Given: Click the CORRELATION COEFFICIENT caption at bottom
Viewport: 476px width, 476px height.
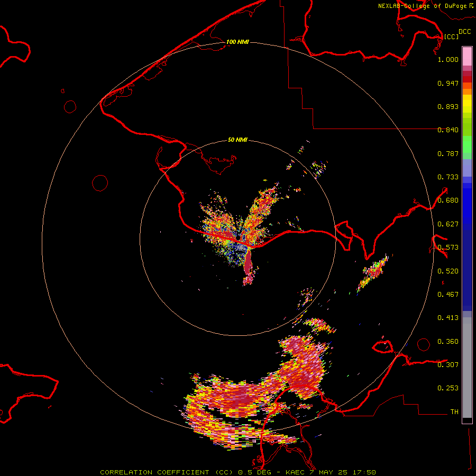Looking at the screenshot, I should coord(238,472).
